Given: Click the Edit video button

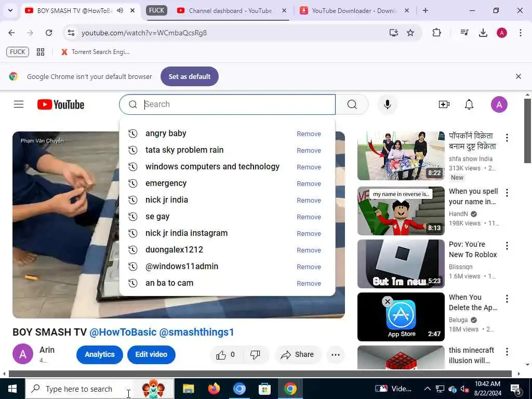Looking at the screenshot, I should point(151,354).
